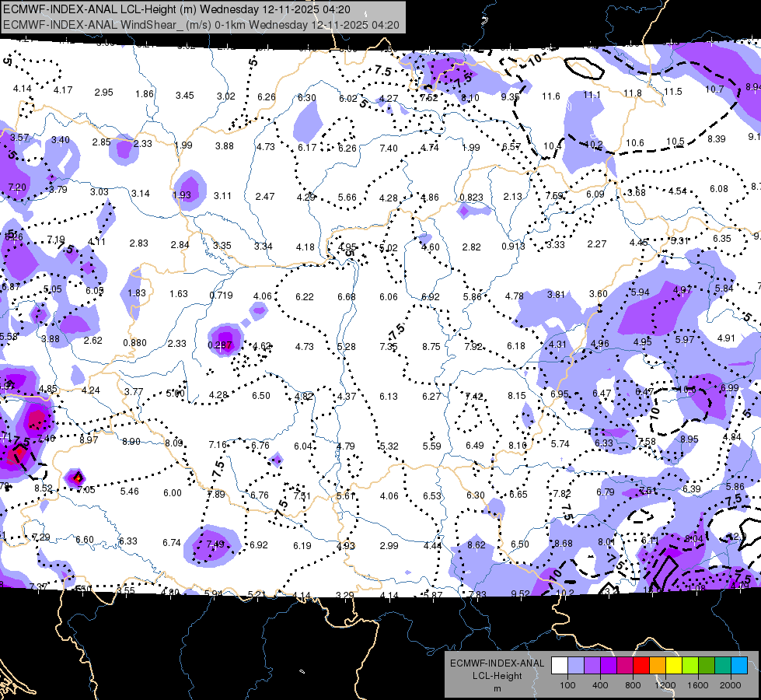Image resolution: width=761 pixels, height=700 pixels.
Task: Click the ECMWF-INDEX-ANAL legend label
Action: pyautogui.click(x=497, y=663)
